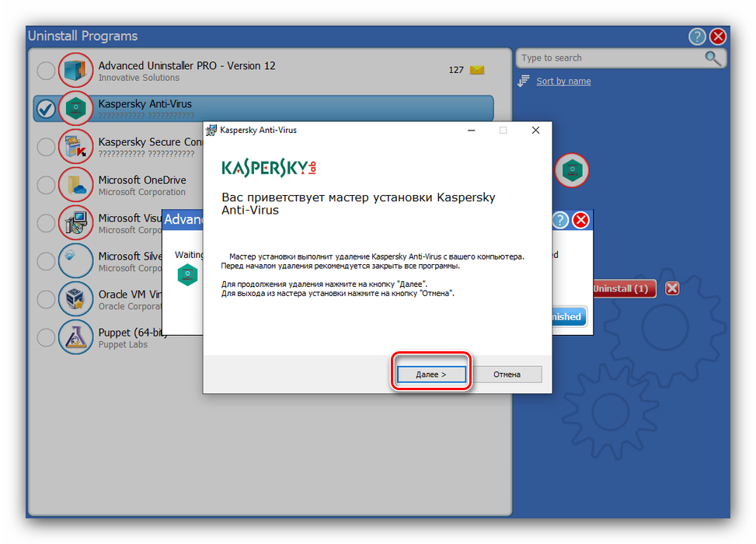756x544 pixels.
Task: Click the Microsoft Silverlight program icon
Action: [75, 261]
